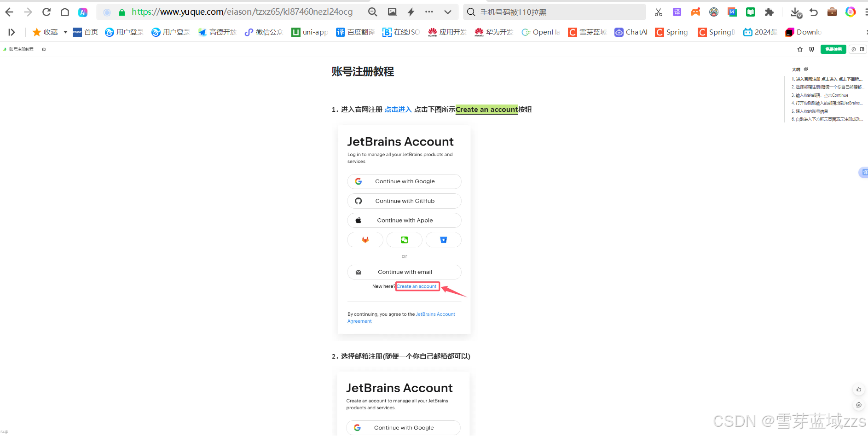This screenshot has width=868, height=436.
Task: Open the uni-app bookmark
Action: 310,32
